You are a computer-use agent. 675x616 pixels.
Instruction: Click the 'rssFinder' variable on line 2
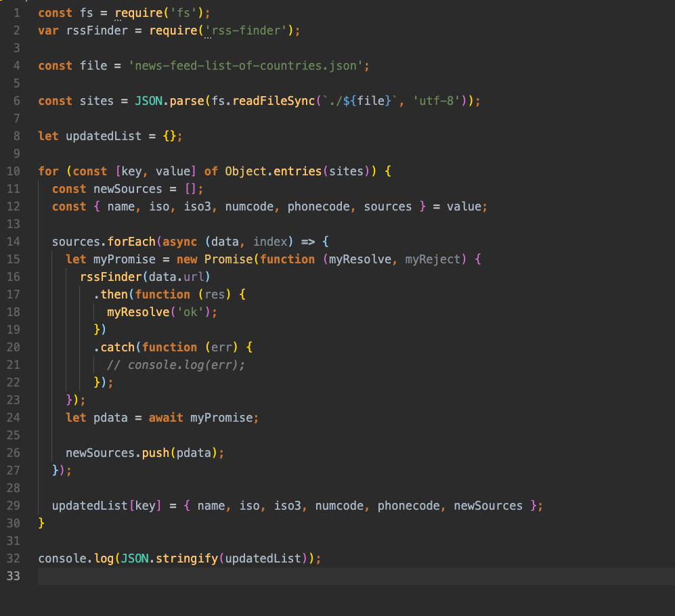pyautogui.click(x=97, y=30)
